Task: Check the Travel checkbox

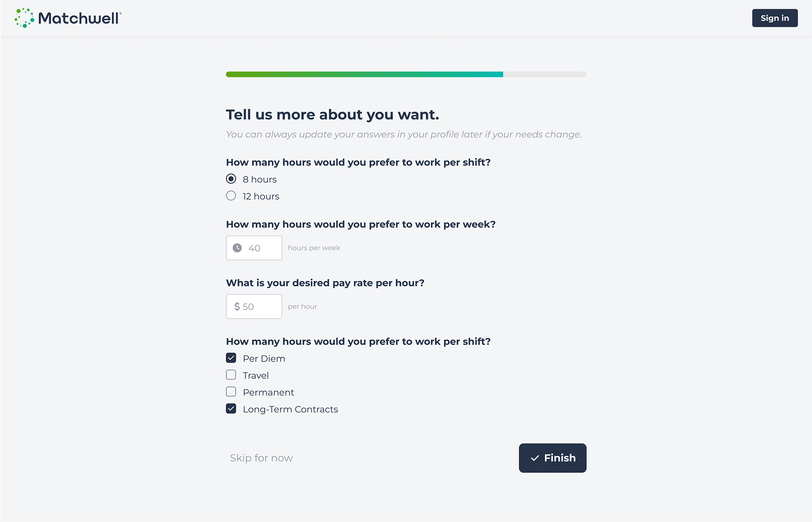Action: (231, 375)
